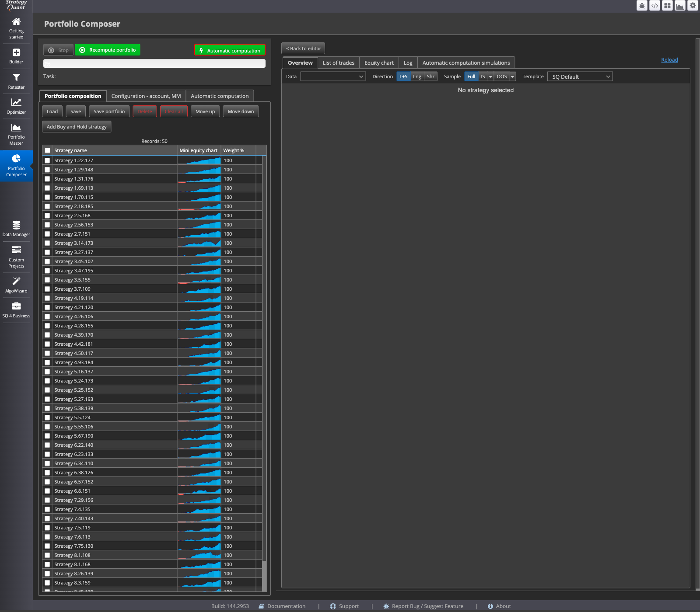Click StrategyQuant logo at top left

[16, 5]
